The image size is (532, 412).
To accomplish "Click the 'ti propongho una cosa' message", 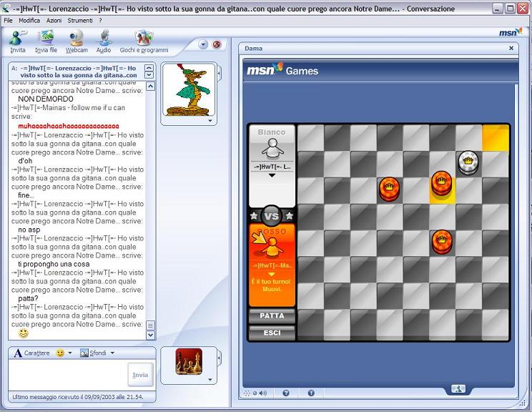I will [x=54, y=264].
